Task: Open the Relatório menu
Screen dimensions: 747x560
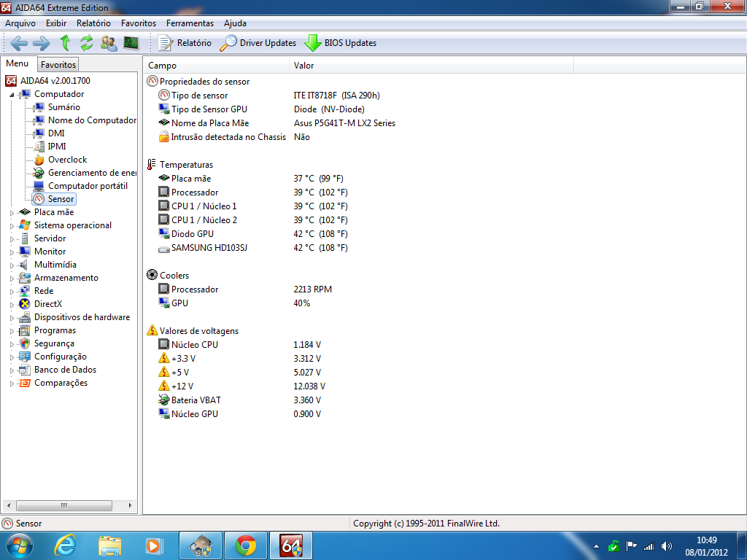Action: click(x=93, y=23)
